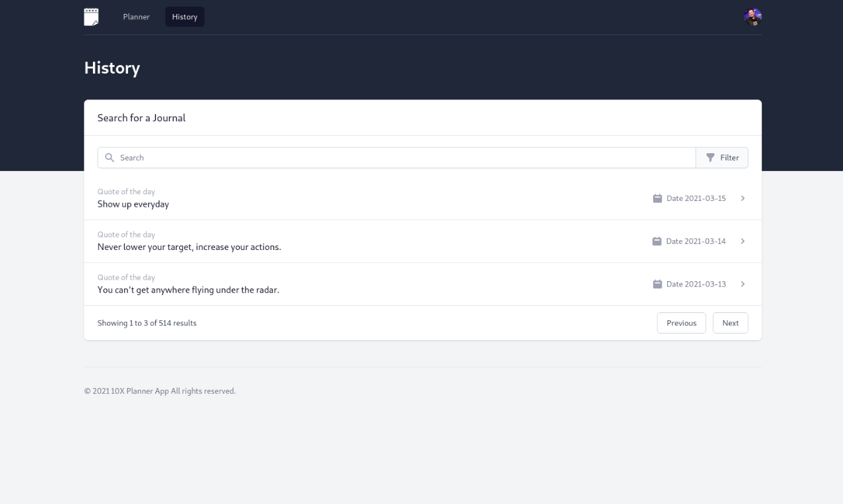
Task: Click the 10X Planner notepad logo
Action: [x=91, y=17]
